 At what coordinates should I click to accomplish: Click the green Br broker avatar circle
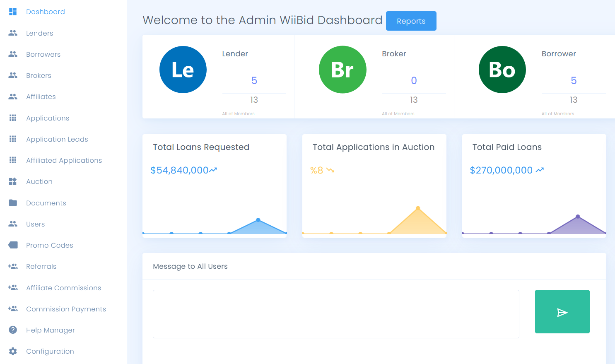point(342,70)
